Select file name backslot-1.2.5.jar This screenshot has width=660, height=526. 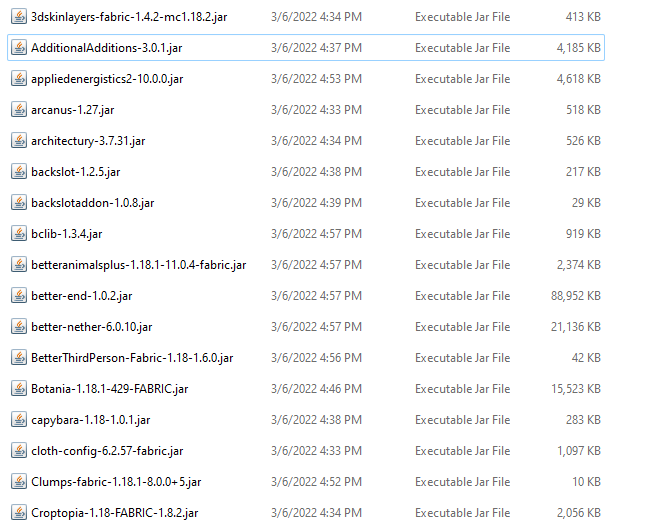click(76, 173)
